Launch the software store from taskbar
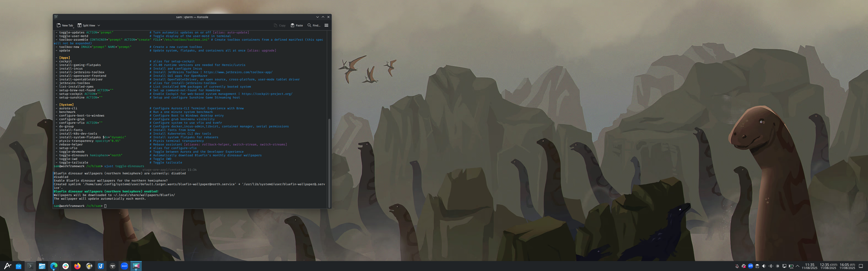The width and height of the screenshot is (868, 271). coord(19,266)
